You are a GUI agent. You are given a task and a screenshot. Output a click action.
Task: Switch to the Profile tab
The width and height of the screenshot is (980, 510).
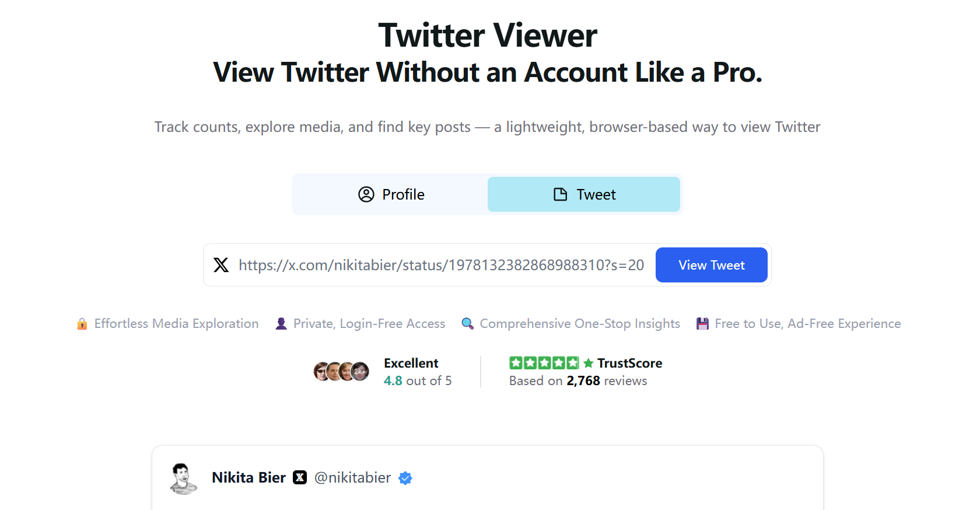point(391,194)
